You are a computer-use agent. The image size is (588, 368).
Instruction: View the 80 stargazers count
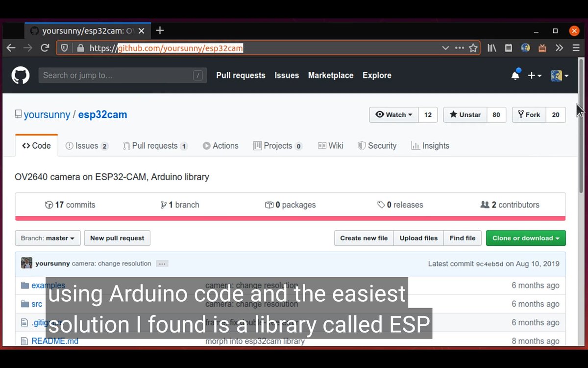pos(496,115)
